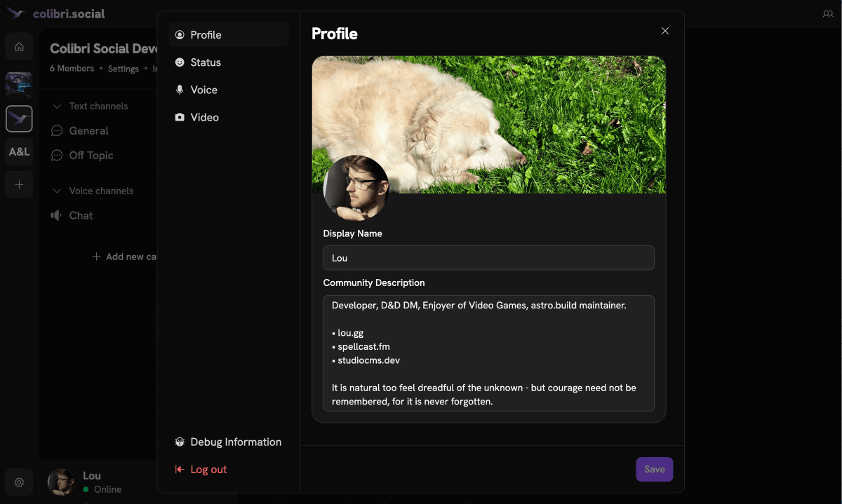Open settings gear icon at bottom left
Image resolution: width=842 pixels, height=504 pixels.
19,482
